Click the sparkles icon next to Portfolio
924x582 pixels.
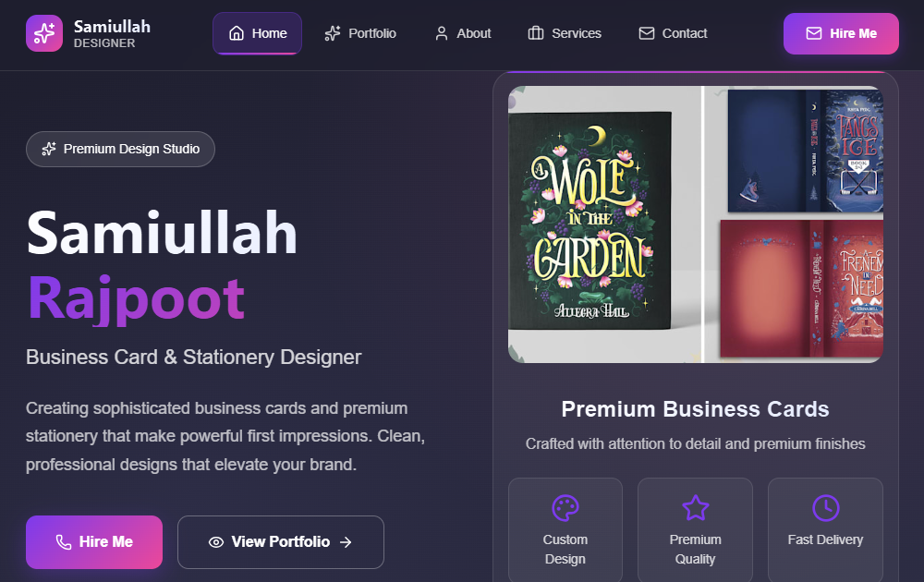pos(333,33)
